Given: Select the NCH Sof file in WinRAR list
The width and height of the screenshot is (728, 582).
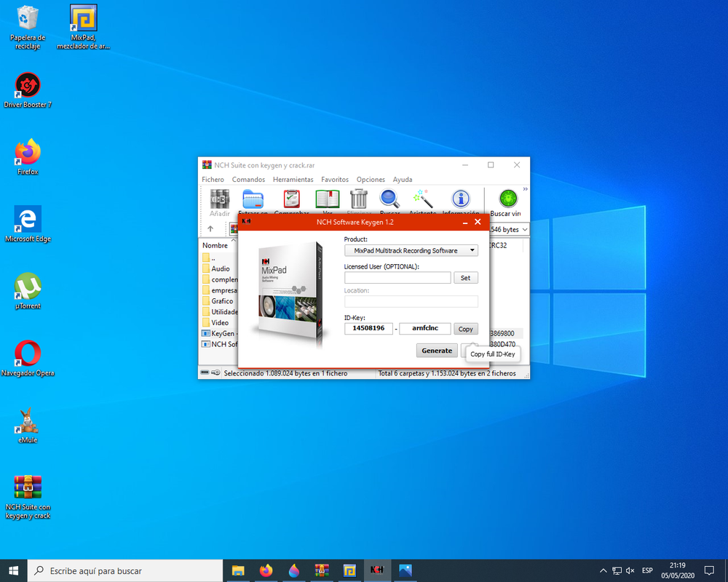Looking at the screenshot, I should point(220,344).
